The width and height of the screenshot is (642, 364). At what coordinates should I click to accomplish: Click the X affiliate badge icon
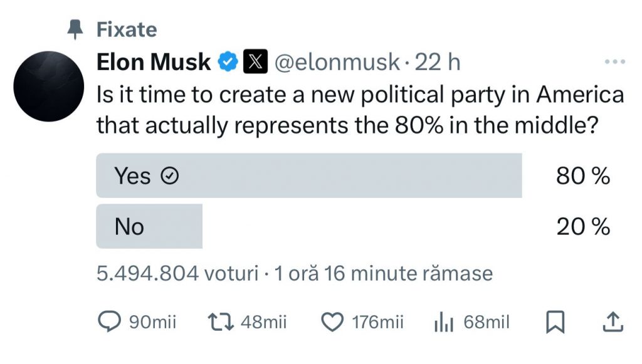click(x=256, y=61)
